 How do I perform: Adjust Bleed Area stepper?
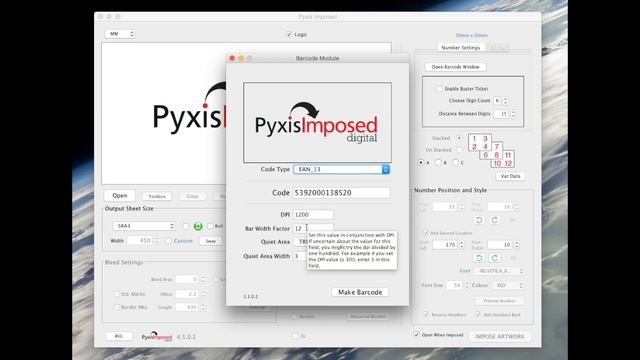(x=203, y=279)
